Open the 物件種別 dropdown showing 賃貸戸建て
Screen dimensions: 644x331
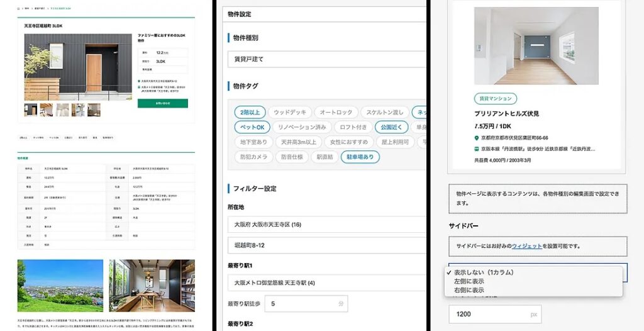click(326, 59)
